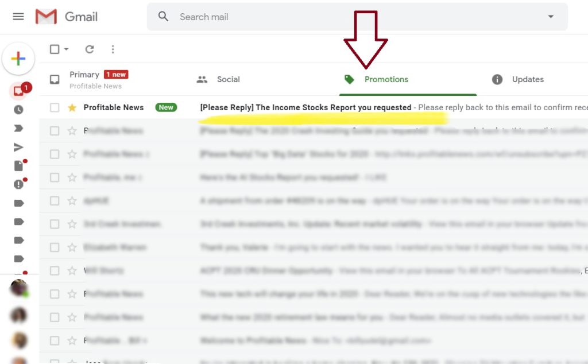Image resolution: width=588 pixels, height=364 pixels.
Task: Open the Income Stocks Report email
Action: tap(305, 107)
